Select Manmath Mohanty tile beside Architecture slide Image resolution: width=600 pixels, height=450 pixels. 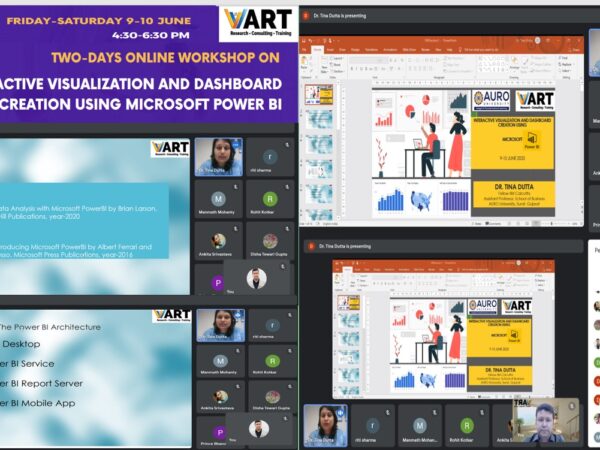[x=220, y=361]
